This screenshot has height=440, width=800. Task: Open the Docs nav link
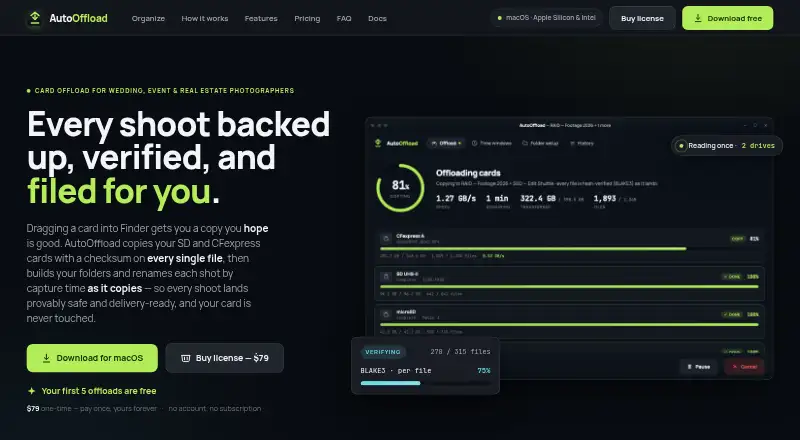click(x=377, y=18)
